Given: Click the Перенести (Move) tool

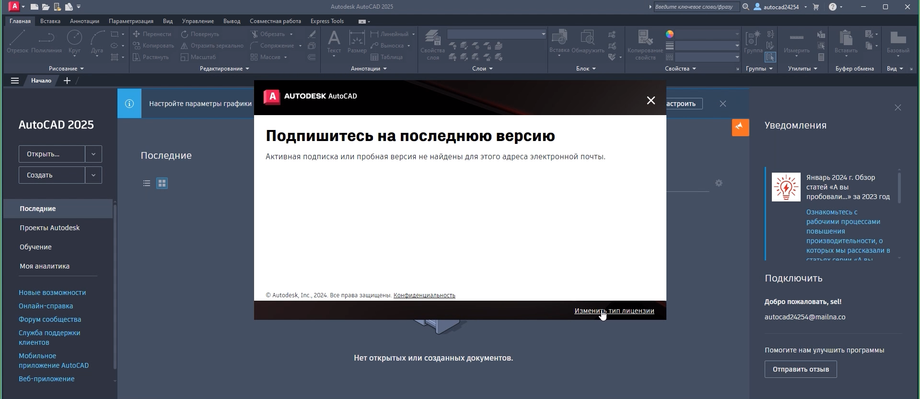Looking at the screenshot, I should click(152, 34).
